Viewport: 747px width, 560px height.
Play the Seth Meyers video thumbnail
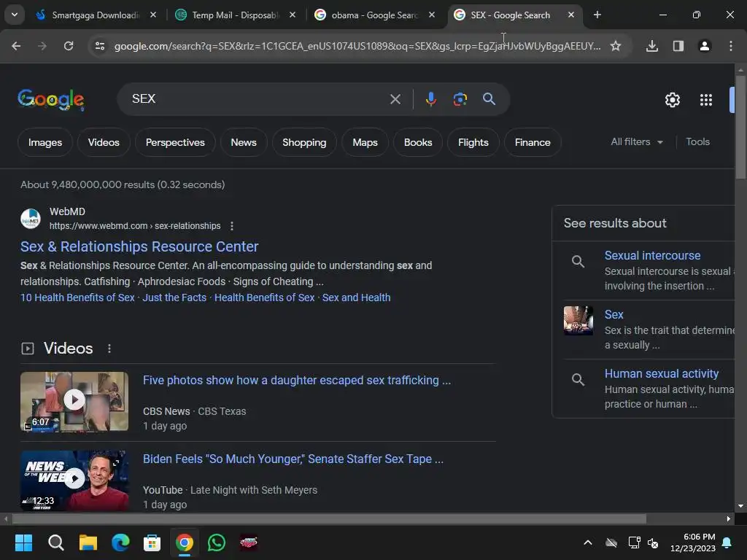click(74, 480)
